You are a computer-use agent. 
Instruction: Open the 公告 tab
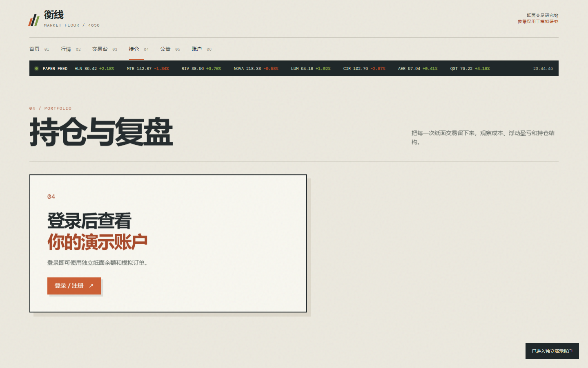170,49
